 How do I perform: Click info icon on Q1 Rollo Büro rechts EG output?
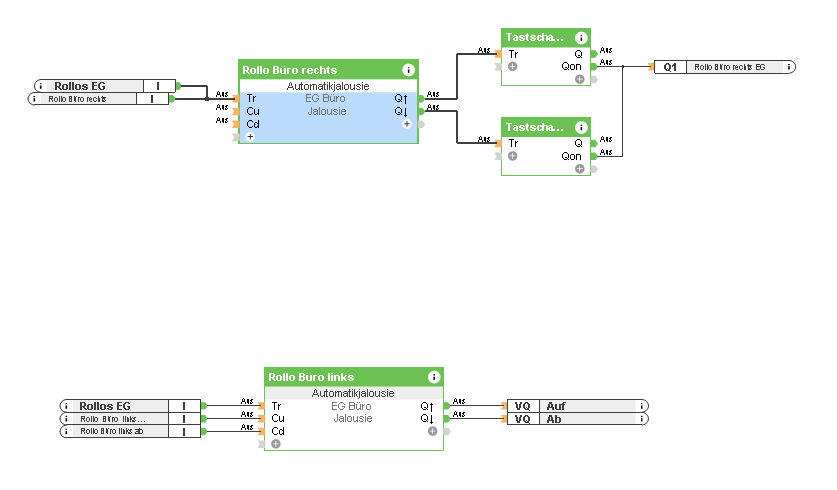(x=788, y=67)
